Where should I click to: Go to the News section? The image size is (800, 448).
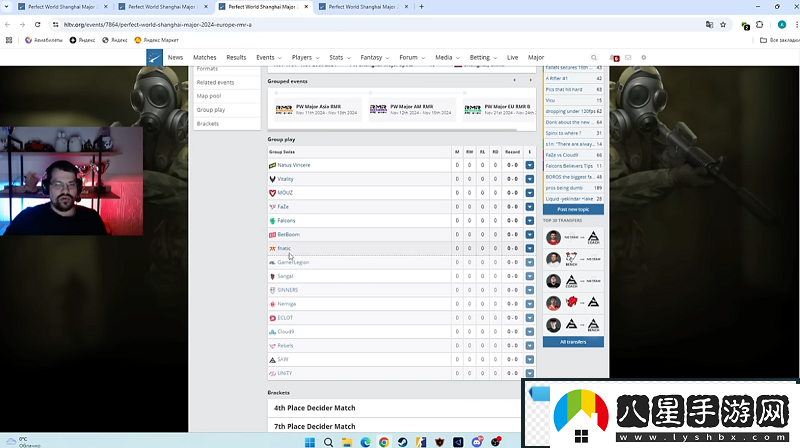click(x=175, y=58)
